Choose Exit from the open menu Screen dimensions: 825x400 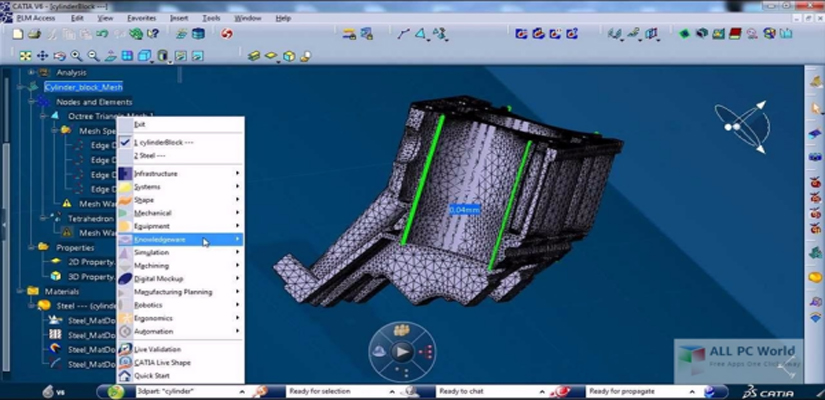pos(140,125)
